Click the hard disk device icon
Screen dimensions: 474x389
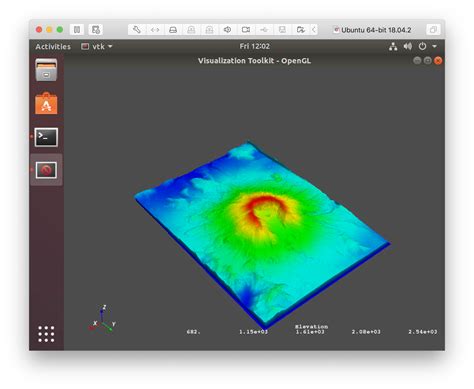[x=173, y=30]
